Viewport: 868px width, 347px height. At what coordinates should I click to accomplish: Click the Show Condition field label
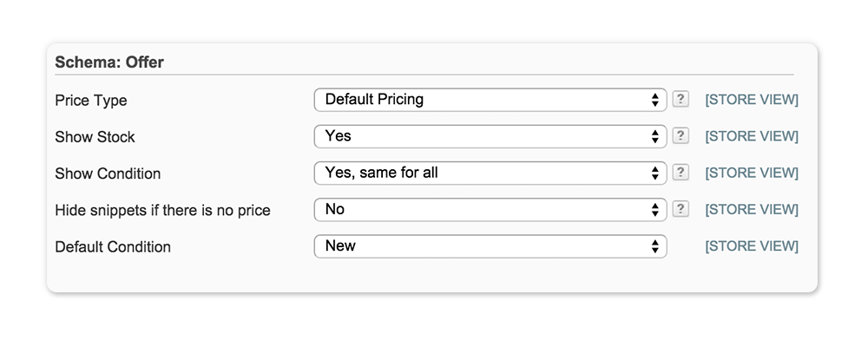[x=108, y=173]
